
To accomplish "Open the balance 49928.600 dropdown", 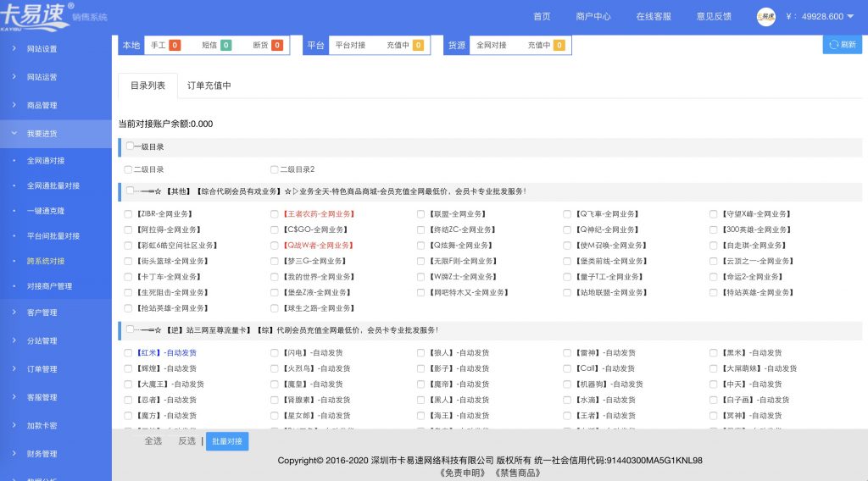I will pyautogui.click(x=820, y=17).
